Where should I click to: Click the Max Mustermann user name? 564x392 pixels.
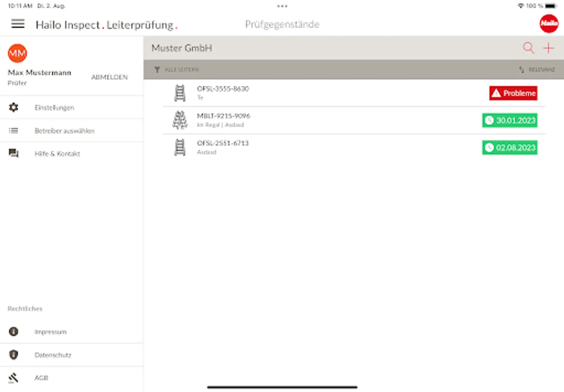click(x=39, y=73)
